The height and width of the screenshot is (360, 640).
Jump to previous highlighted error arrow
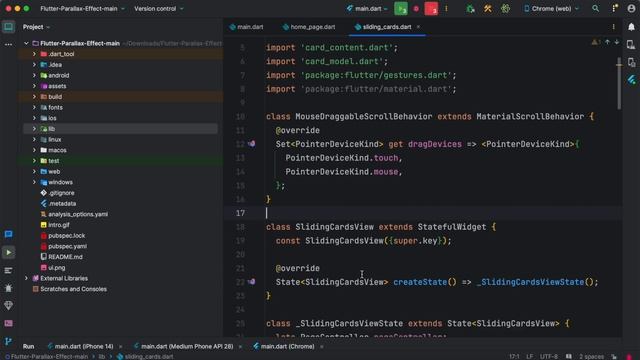pyautogui.click(x=607, y=42)
